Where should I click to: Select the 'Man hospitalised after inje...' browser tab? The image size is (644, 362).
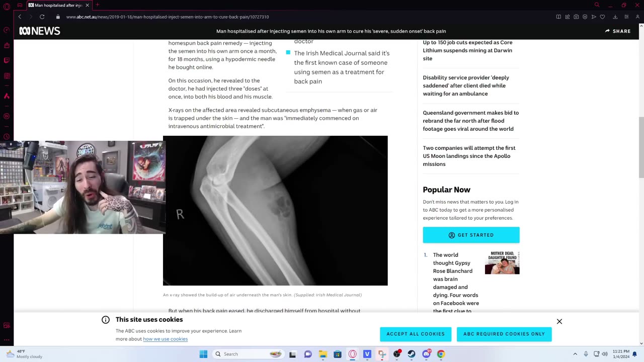[x=58, y=5]
